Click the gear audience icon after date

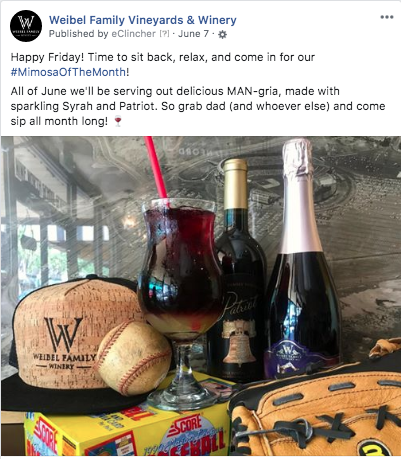click(222, 34)
